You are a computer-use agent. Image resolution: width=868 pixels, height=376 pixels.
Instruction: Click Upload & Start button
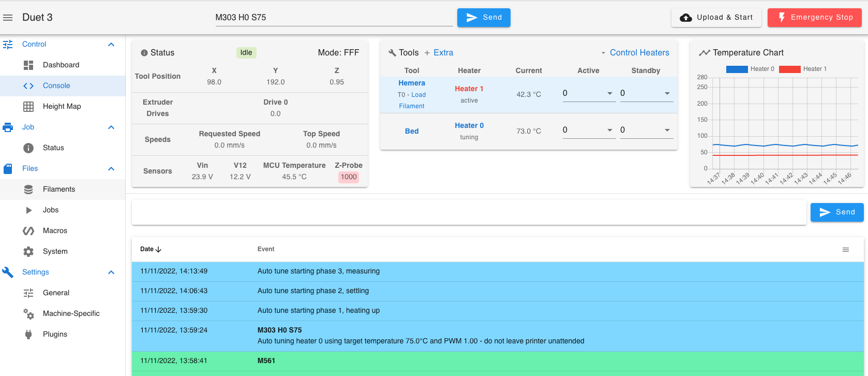[x=716, y=18]
